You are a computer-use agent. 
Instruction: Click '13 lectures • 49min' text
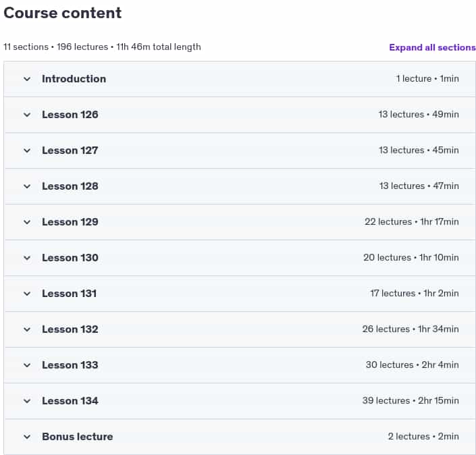419,115
